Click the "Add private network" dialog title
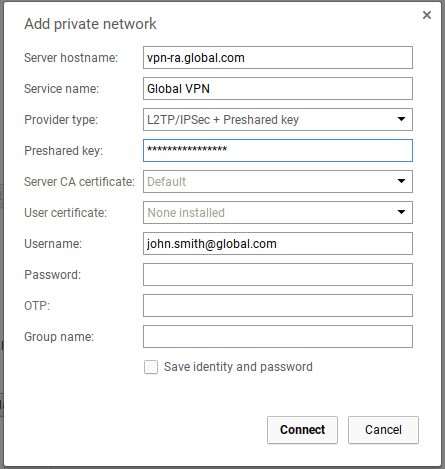 [x=90, y=24]
